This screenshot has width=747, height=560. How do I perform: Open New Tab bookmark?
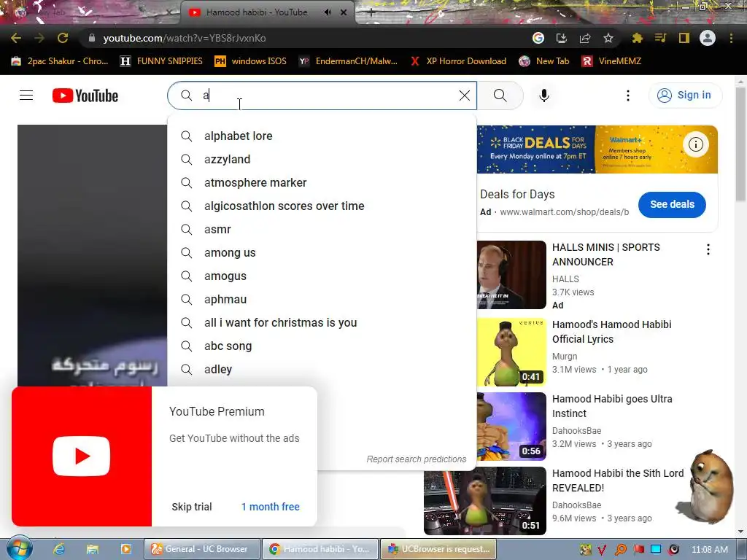[x=544, y=61]
